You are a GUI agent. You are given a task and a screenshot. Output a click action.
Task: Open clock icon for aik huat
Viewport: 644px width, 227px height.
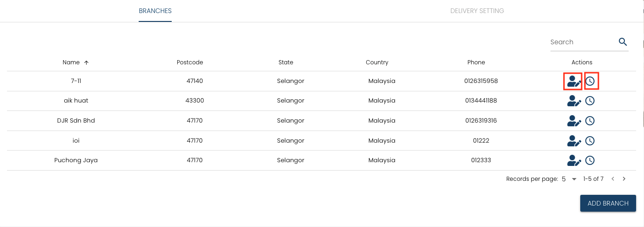pos(590,101)
